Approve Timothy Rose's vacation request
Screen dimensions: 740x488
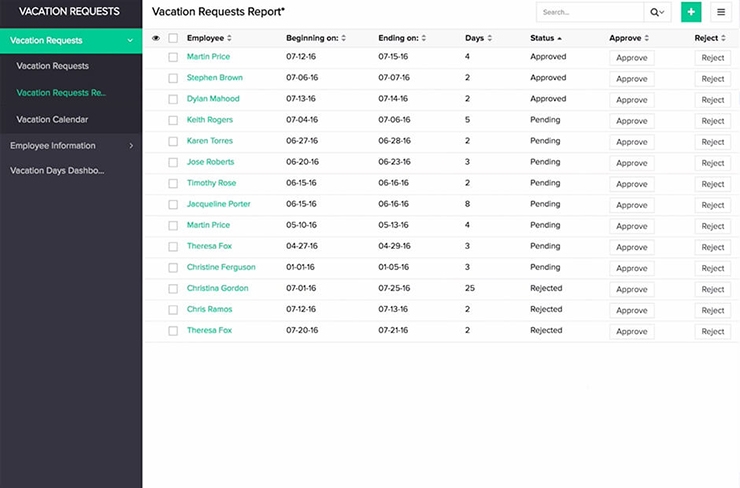631,184
